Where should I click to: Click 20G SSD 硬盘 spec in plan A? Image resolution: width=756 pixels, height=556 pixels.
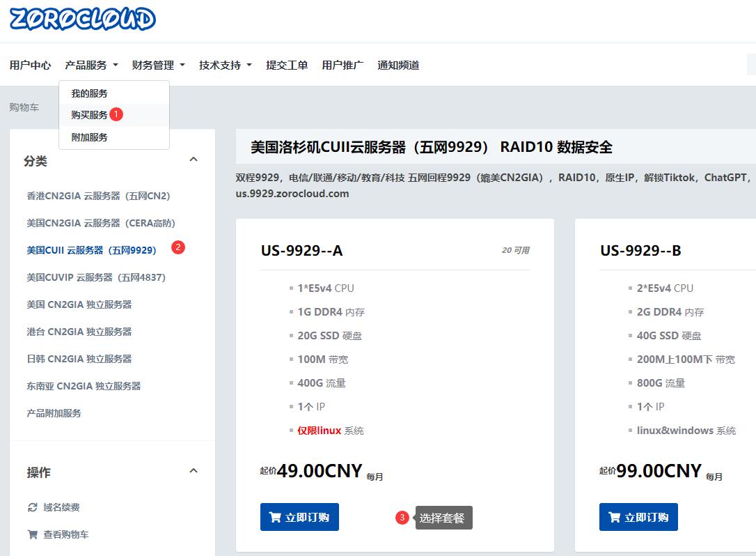tap(329, 336)
